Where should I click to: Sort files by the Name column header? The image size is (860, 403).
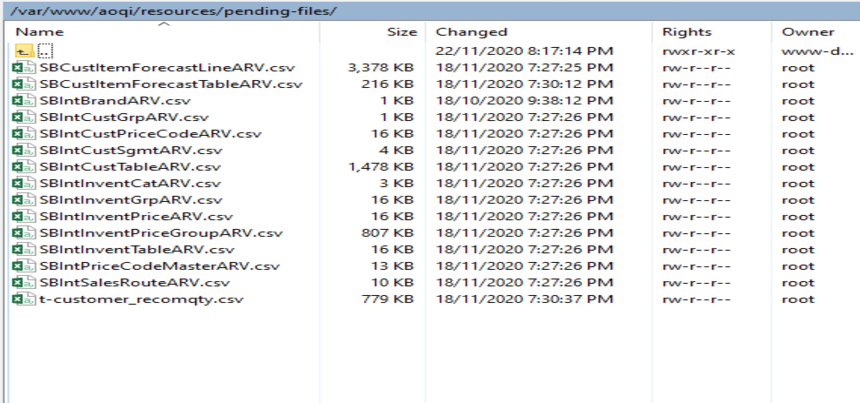pyautogui.click(x=38, y=32)
